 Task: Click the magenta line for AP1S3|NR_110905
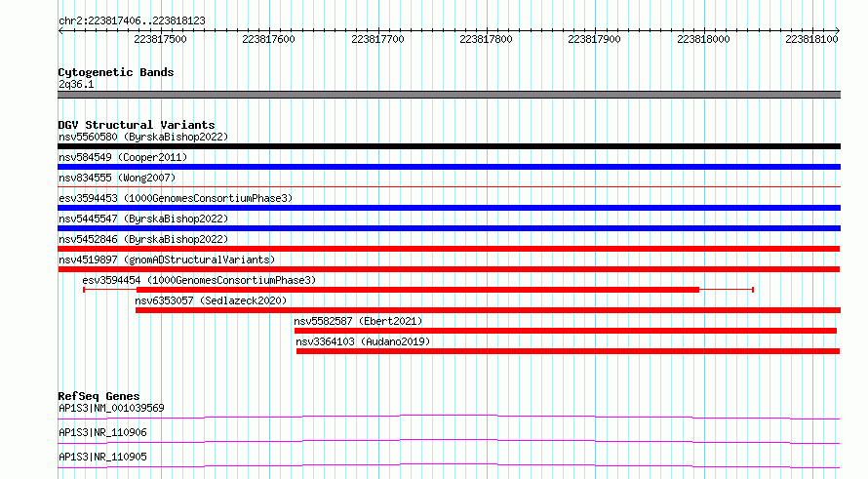(x=449, y=465)
